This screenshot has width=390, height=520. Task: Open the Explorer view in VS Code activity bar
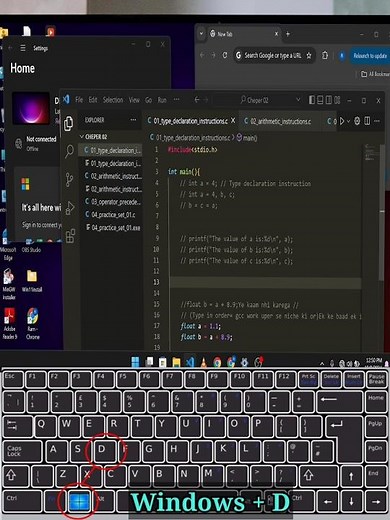click(69, 124)
